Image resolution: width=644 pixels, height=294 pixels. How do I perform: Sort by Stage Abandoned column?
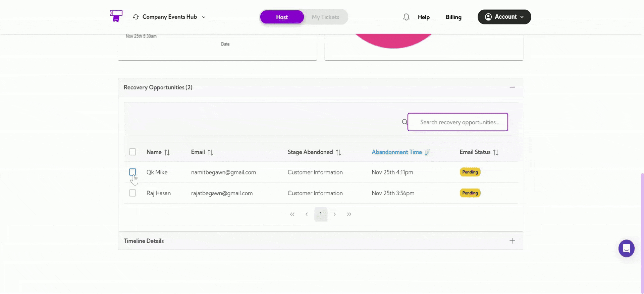tap(338, 152)
